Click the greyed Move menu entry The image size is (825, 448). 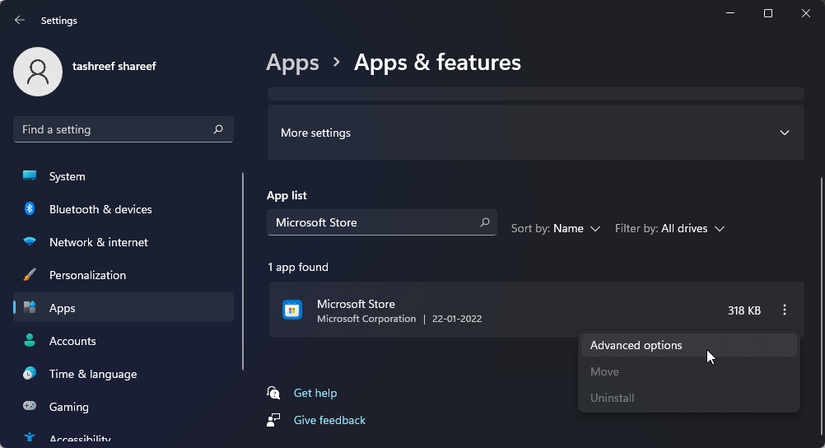(x=689, y=372)
